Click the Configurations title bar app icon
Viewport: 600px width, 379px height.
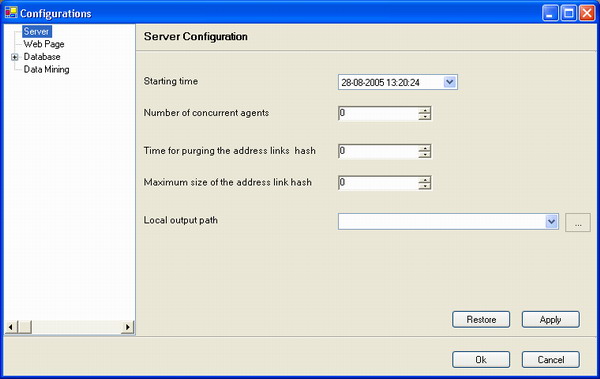click(11, 13)
